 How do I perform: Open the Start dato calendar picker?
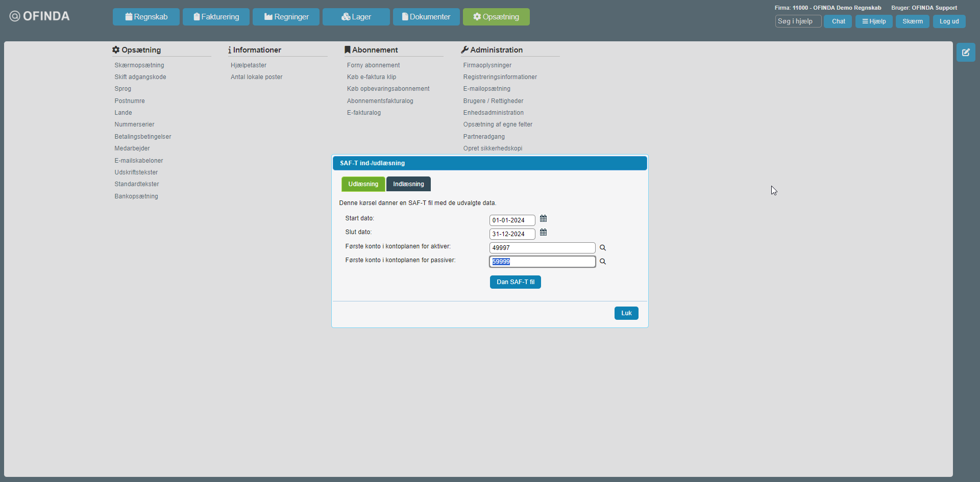pos(543,219)
